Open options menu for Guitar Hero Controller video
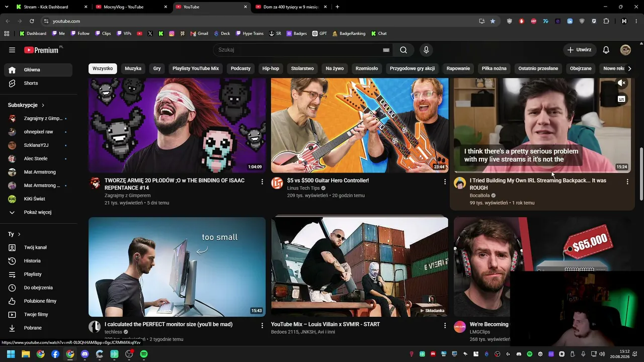 445,182
